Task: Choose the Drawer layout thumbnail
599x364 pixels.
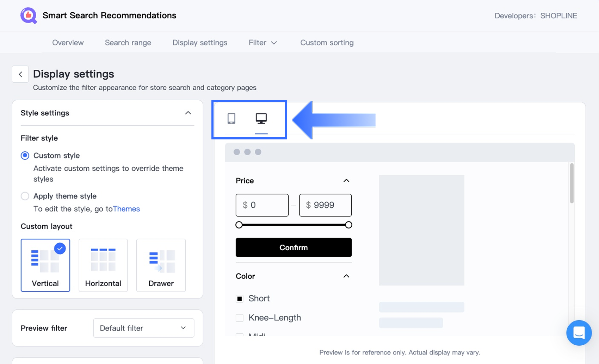Action: click(x=161, y=265)
